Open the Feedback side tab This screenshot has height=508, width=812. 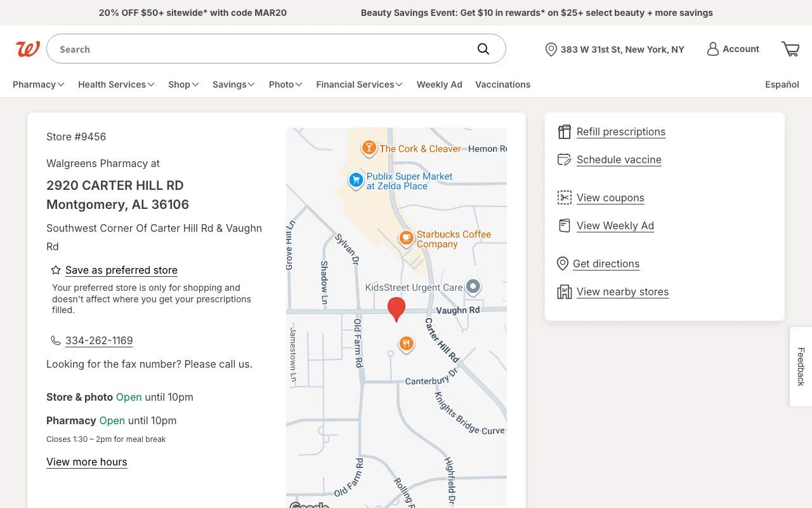point(801,366)
